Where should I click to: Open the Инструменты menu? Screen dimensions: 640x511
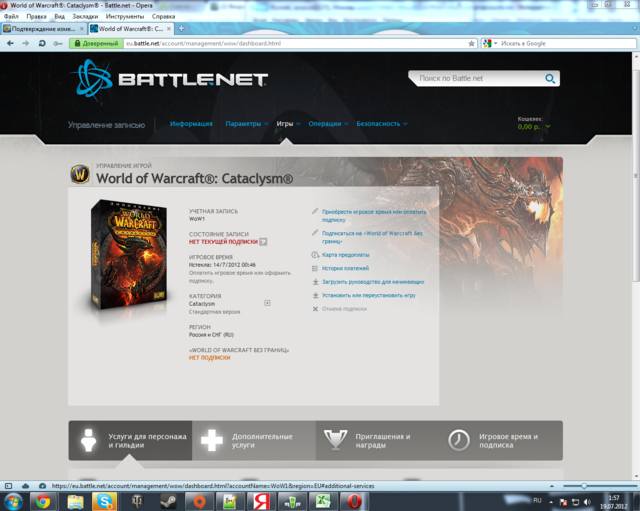coord(125,16)
